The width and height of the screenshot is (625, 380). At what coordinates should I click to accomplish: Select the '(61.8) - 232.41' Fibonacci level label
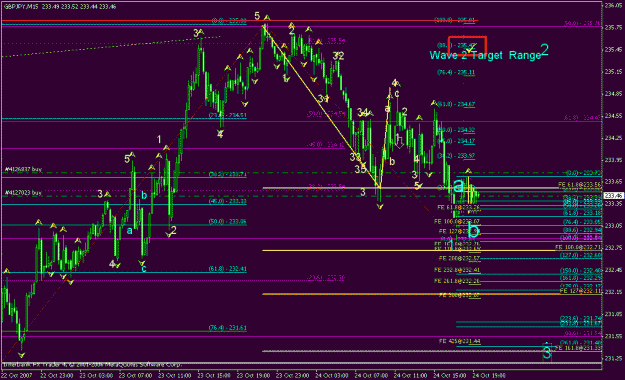(228, 269)
